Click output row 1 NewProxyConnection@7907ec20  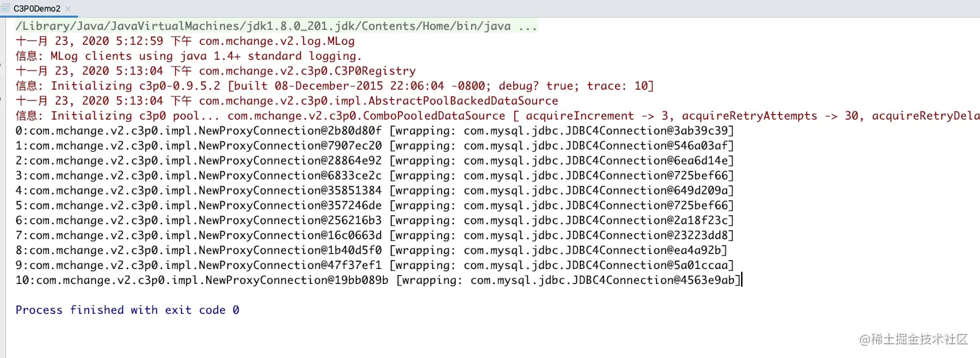click(375, 145)
